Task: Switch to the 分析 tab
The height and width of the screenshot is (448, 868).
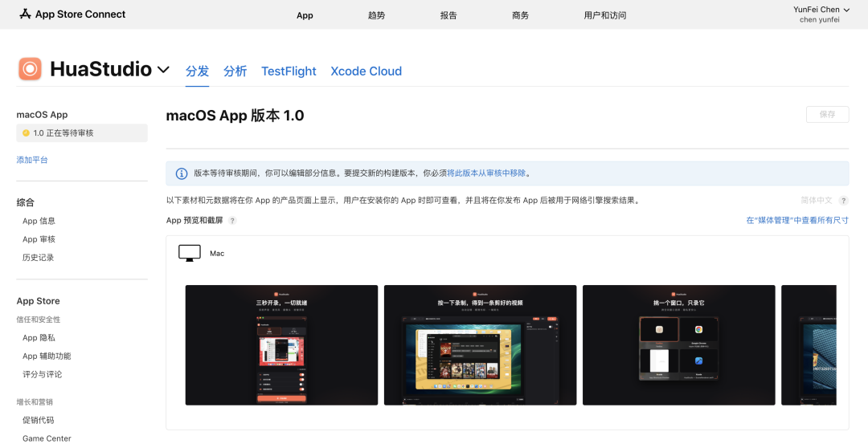Action: (x=235, y=71)
